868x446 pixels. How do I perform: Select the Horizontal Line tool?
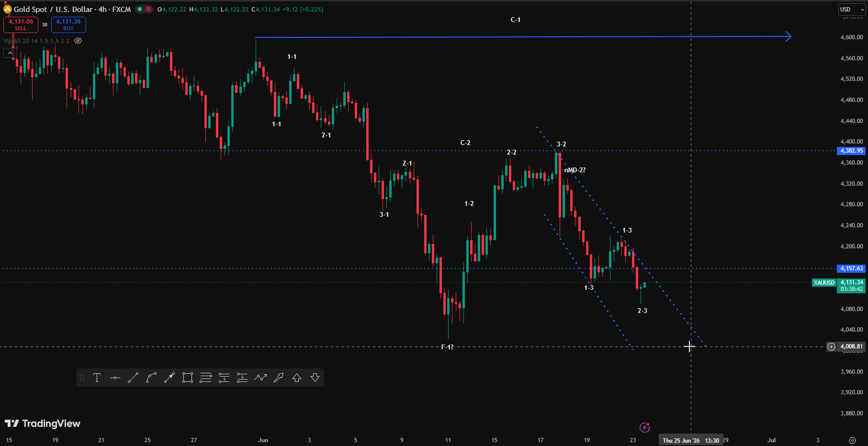[115, 378]
